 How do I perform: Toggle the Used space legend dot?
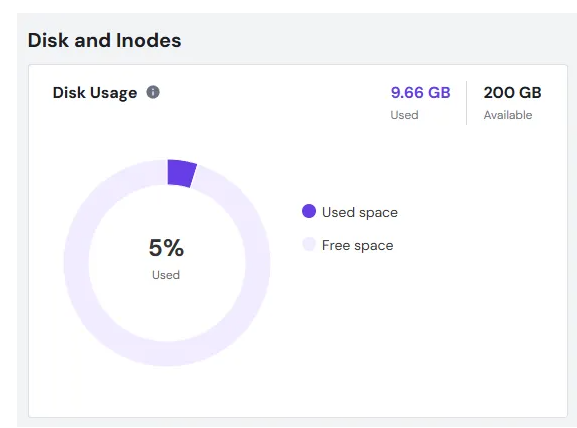[309, 211]
